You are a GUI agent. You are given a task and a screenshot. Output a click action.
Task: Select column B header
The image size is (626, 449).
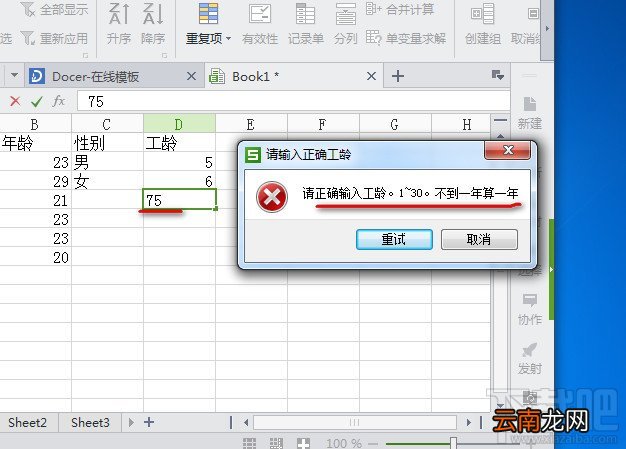[35, 124]
